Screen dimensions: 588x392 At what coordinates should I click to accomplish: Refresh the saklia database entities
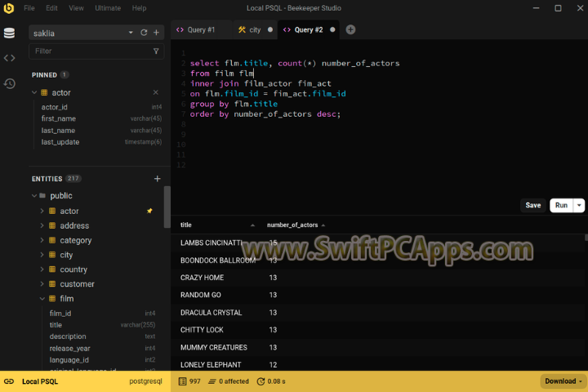pyautogui.click(x=144, y=33)
